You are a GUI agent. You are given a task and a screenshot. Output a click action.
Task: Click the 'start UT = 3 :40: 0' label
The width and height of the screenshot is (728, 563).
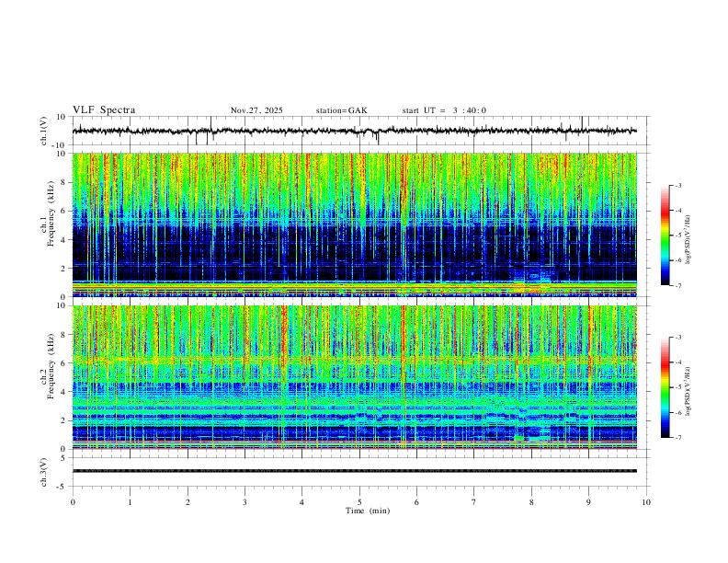(444, 110)
